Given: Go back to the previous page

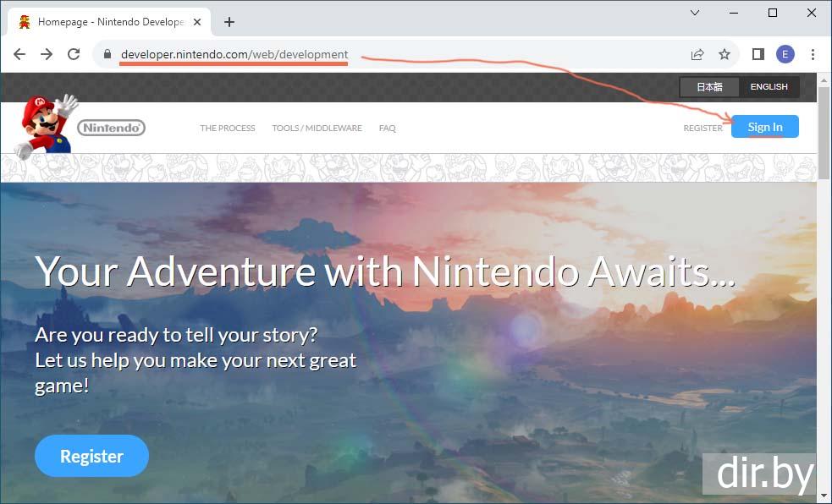Looking at the screenshot, I should (19, 54).
